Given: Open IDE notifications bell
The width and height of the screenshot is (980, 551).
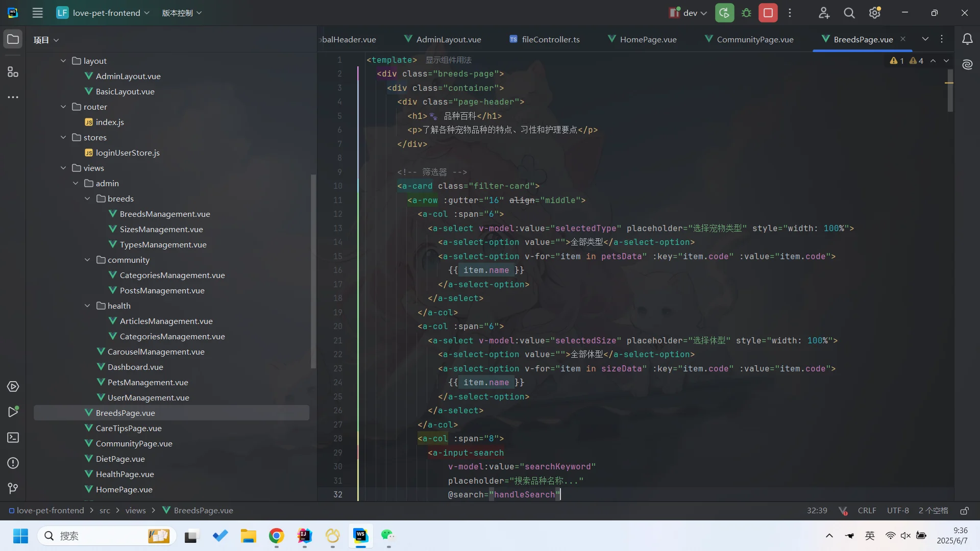Looking at the screenshot, I should pos(967,39).
